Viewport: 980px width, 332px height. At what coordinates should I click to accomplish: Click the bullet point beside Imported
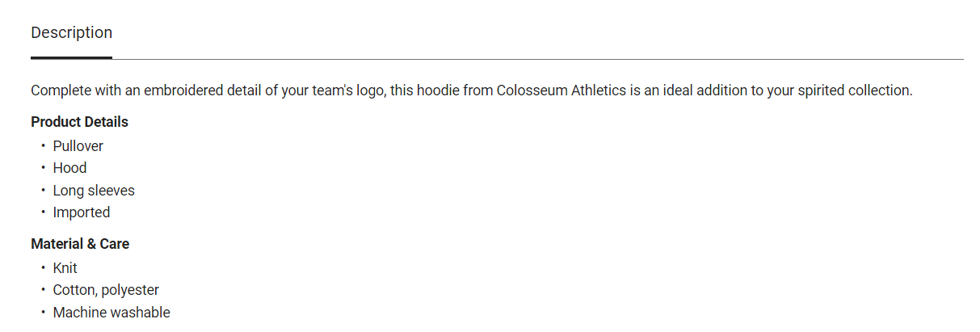tap(43, 212)
